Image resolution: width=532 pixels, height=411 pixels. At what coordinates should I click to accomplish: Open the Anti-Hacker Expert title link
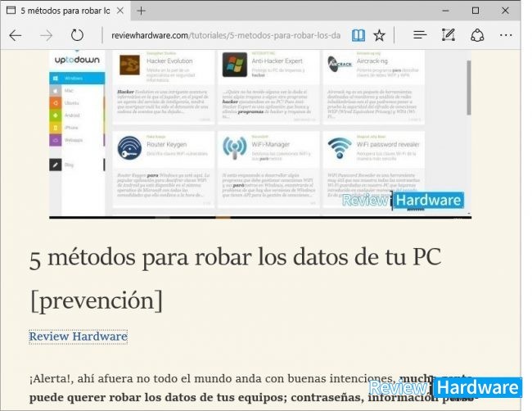pyautogui.click(x=277, y=61)
